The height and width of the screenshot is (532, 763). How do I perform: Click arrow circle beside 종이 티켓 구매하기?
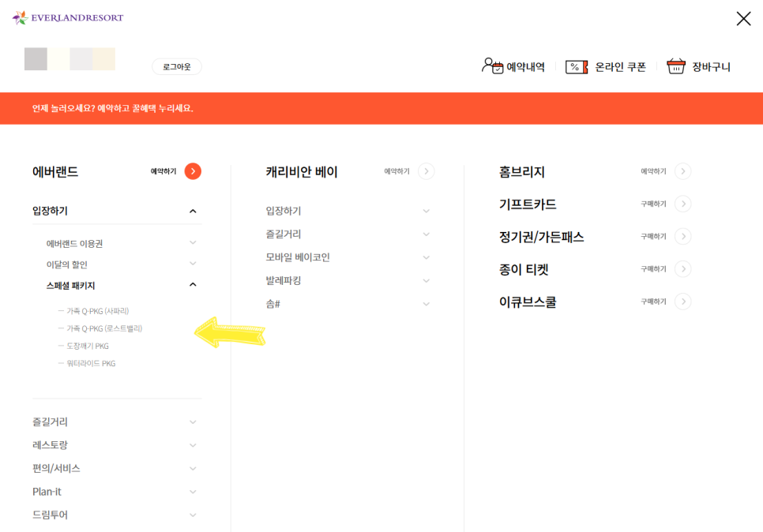coord(683,269)
